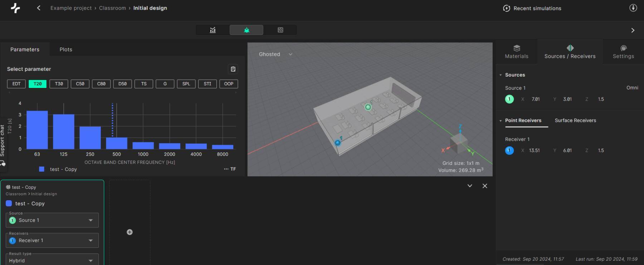Open the Source 1 dropdown

[52, 220]
